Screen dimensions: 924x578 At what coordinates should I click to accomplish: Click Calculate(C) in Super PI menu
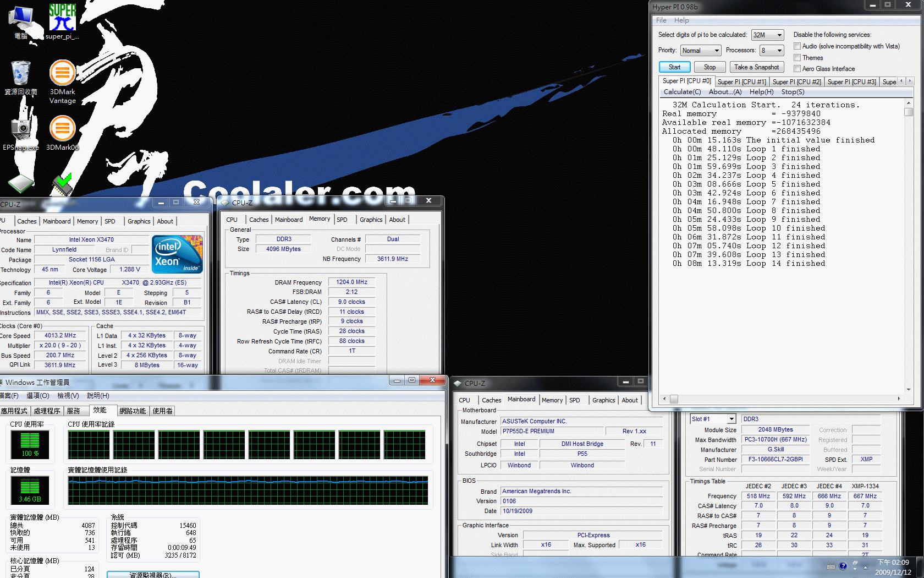click(x=682, y=92)
